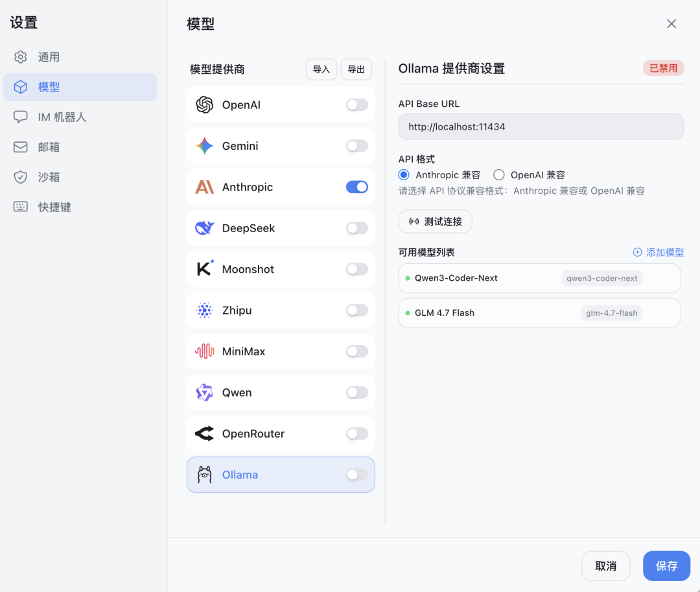Click the DeepSeek whale logo

point(204,228)
